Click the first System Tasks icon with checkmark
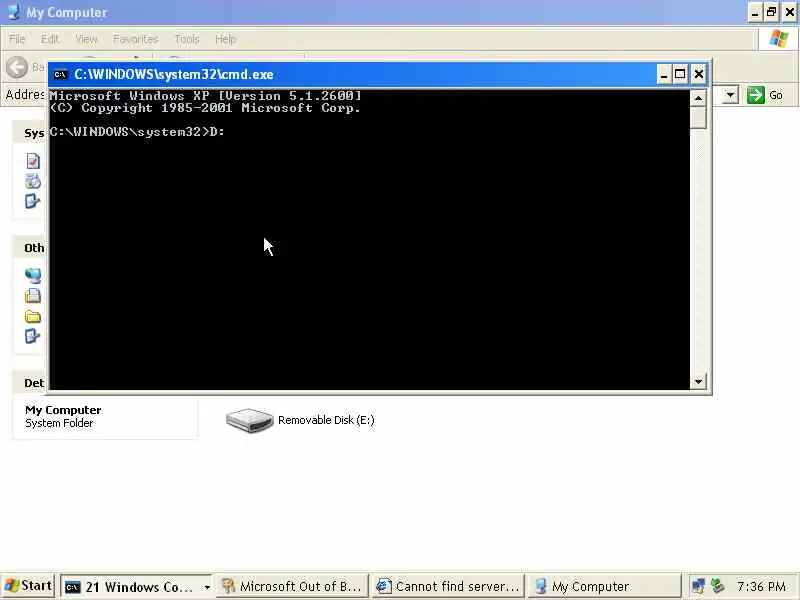Screen dimensions: 800x600 click(x=33, y=161)
